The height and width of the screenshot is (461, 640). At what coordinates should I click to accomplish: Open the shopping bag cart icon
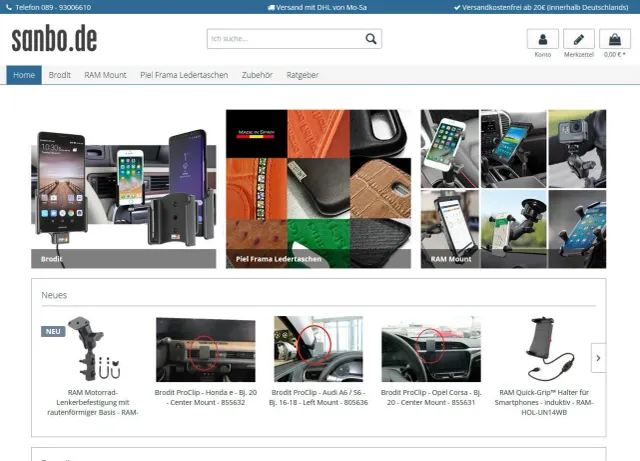click(615, 39)
